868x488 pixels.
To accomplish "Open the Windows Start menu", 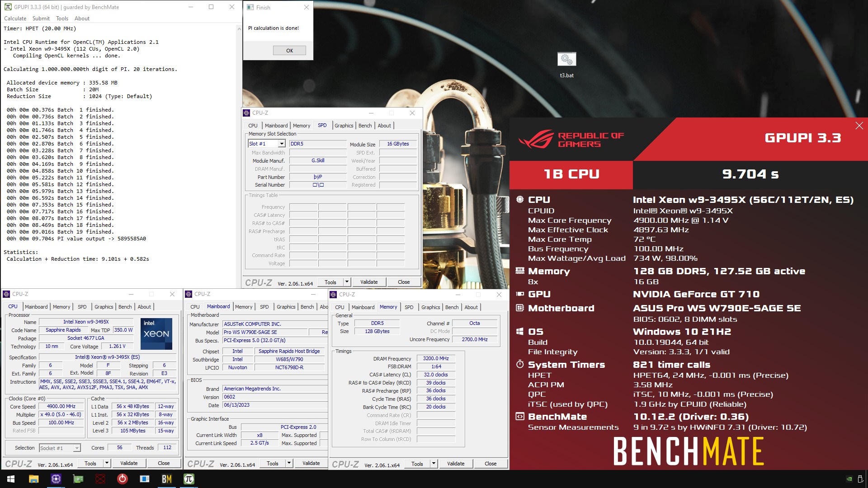I will pyautogui.click(x=11, y=479).
